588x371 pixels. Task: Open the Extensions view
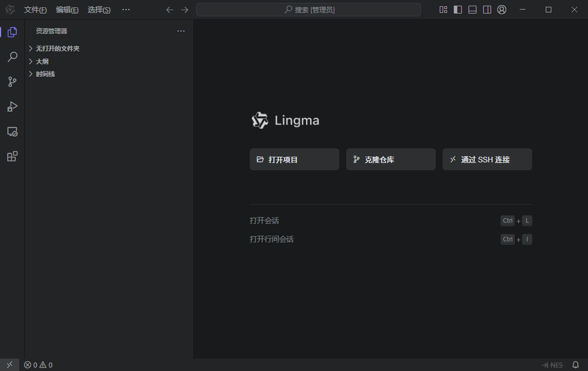[x=12, y=156]
